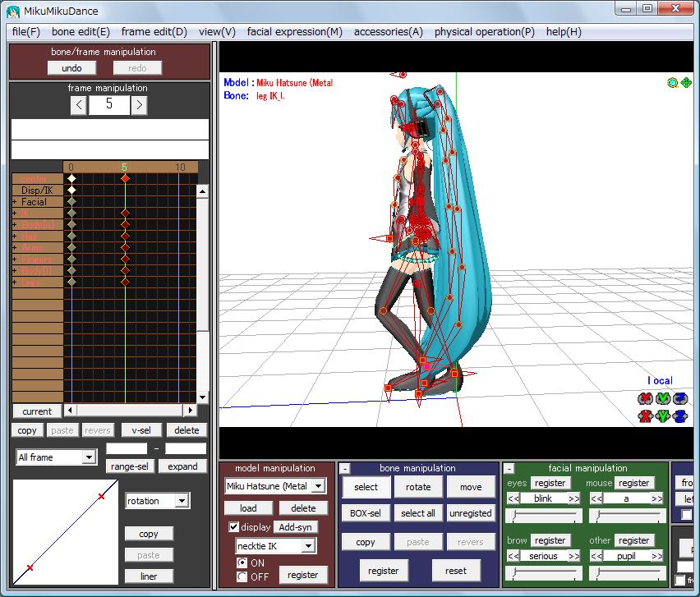Click the mouse 'a' expression slider

pos(627,516)
